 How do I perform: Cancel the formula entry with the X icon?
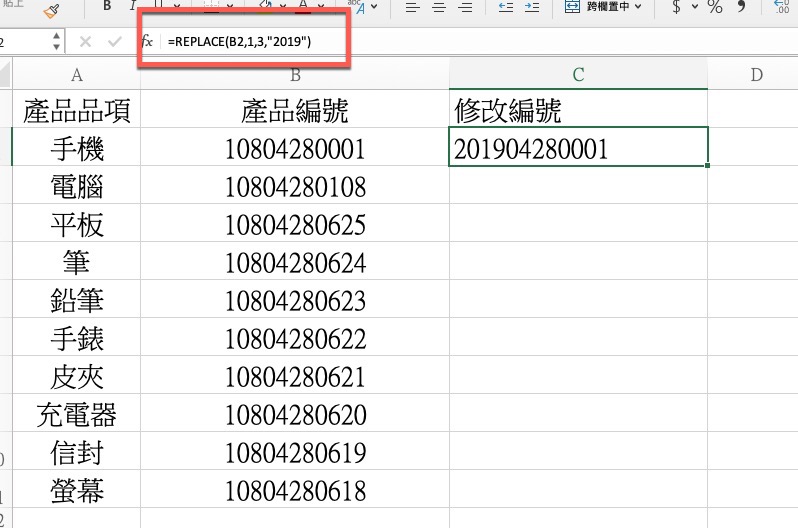[86, 41]
